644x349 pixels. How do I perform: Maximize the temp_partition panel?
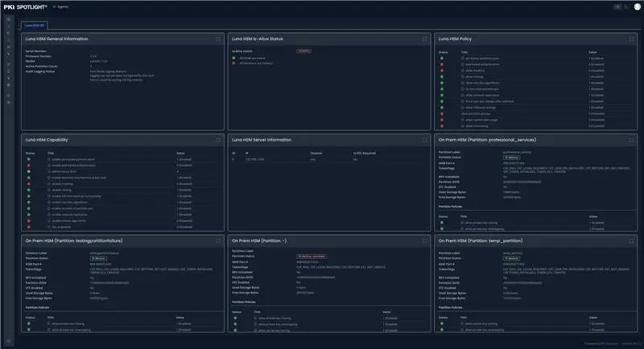pos(631,240)
